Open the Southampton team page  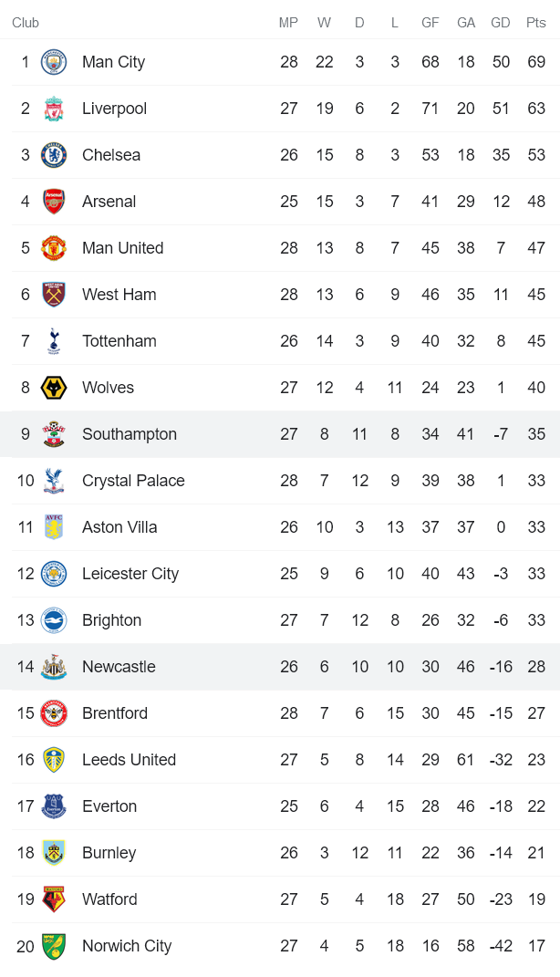click(129, 433)
